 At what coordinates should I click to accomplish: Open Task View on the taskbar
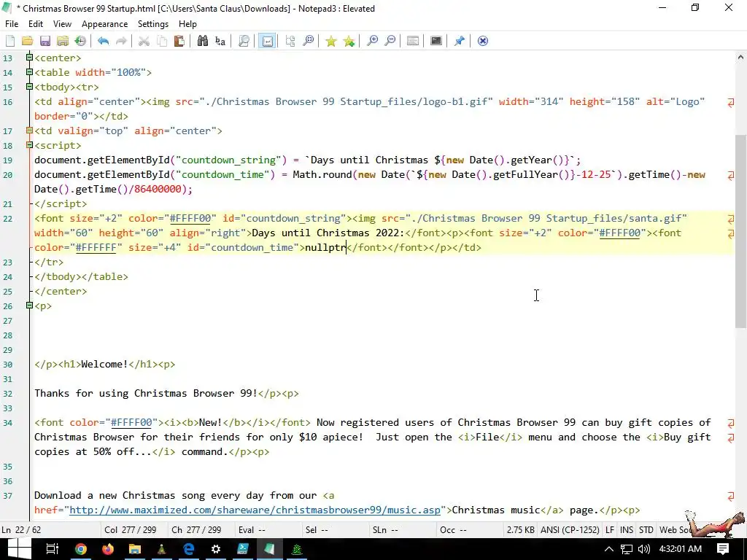pyautogui.click(x=52, y=549)
